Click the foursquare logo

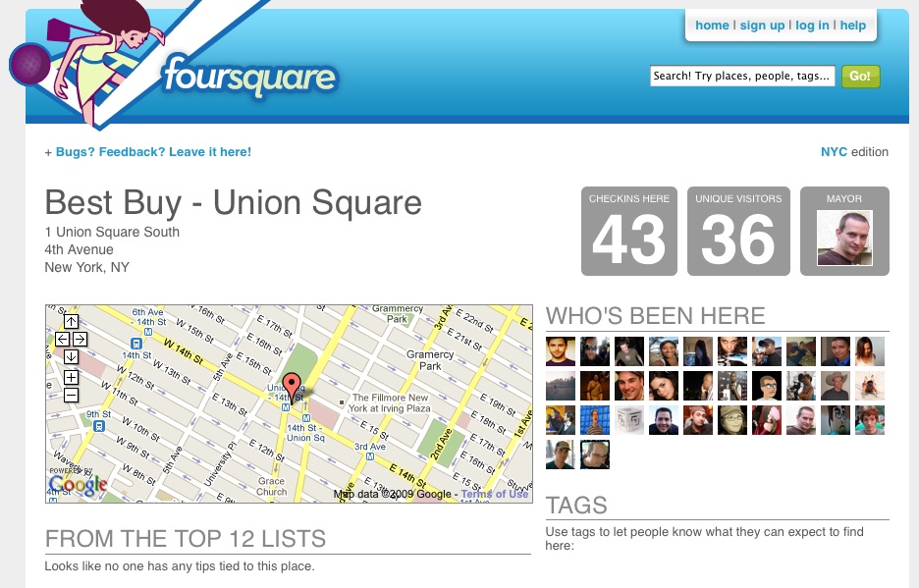coord(250,77)
